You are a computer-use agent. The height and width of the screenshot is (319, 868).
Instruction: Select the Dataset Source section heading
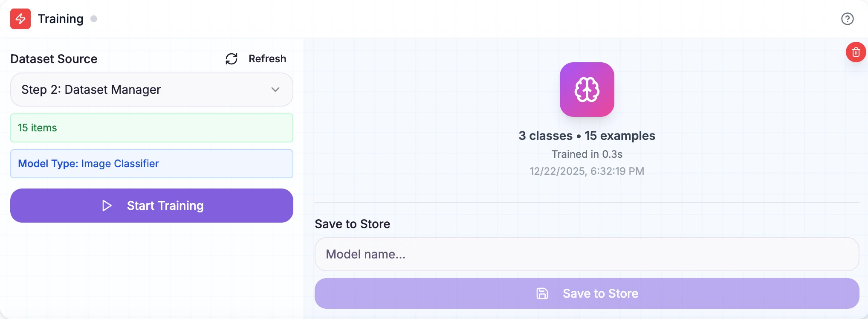pyautogui.click(x=53, y=59)
